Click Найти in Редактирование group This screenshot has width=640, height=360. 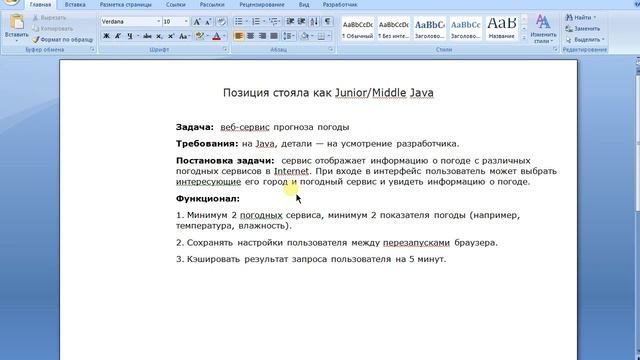(x=580, y=18)
